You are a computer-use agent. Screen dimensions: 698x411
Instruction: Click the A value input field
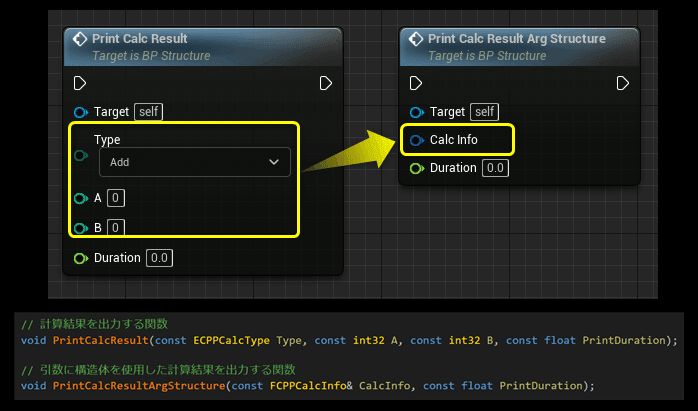point(116,198)
